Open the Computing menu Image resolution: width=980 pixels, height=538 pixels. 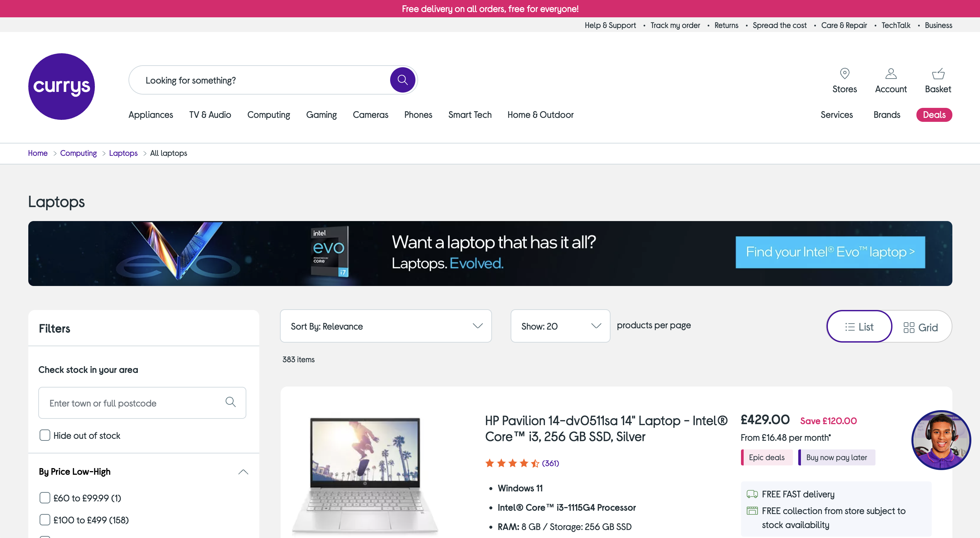[269, 115]
